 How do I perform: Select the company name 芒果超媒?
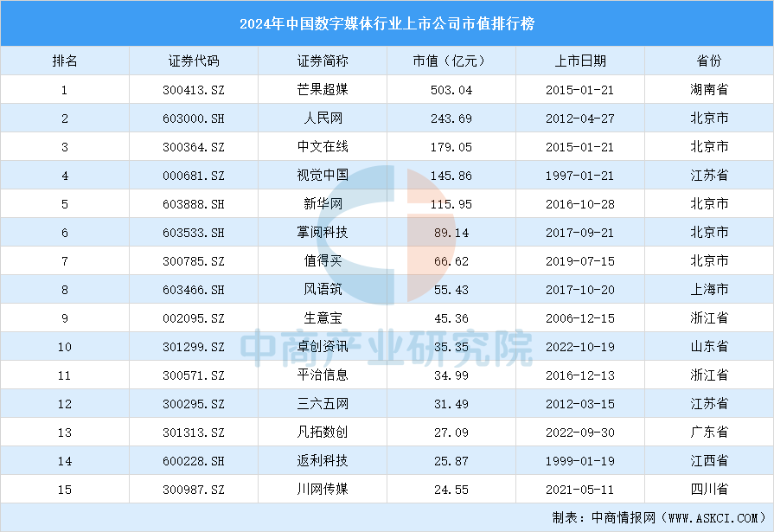coord(323,89)
